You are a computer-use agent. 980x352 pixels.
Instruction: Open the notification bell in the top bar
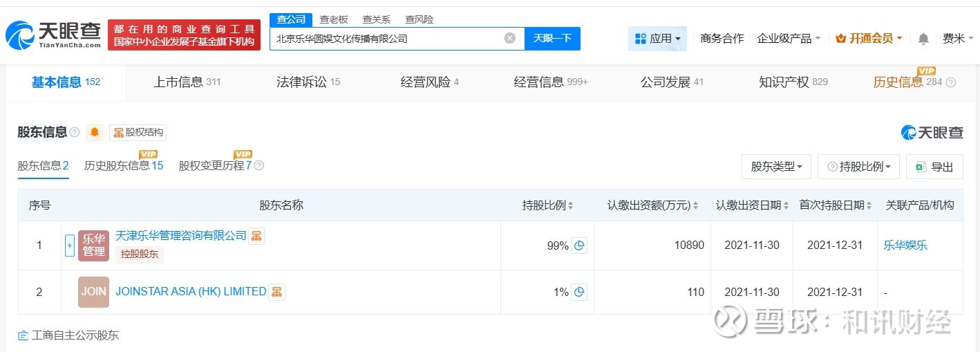click(923, 39)
